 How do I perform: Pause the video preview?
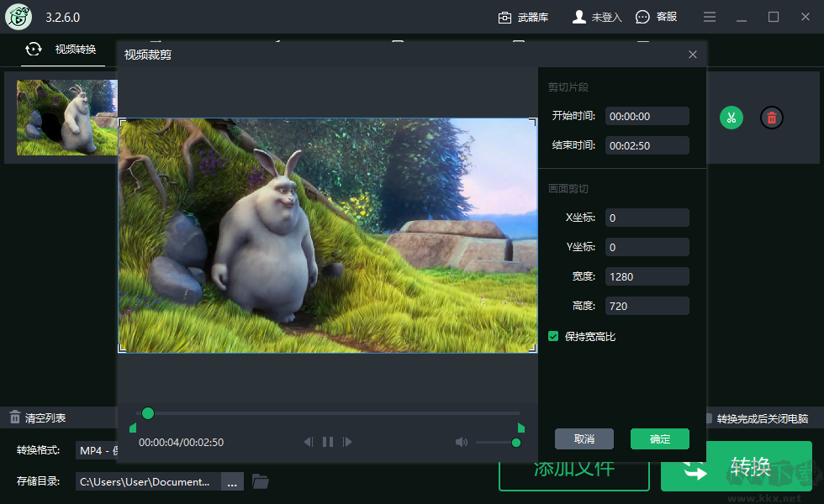coord(328,442)
